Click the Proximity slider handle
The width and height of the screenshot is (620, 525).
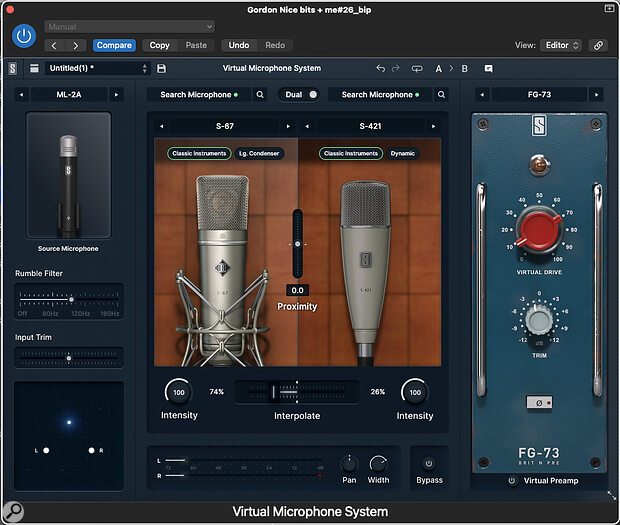pyautogui.click(x=298, y=244)
